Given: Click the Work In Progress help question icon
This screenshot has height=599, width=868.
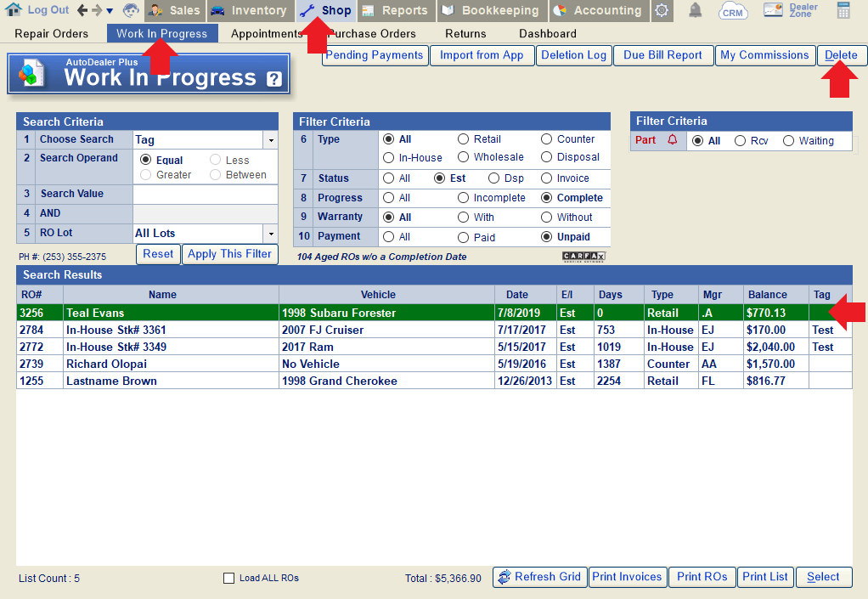Looking at the screenshot, I should [x=274, y=79].
